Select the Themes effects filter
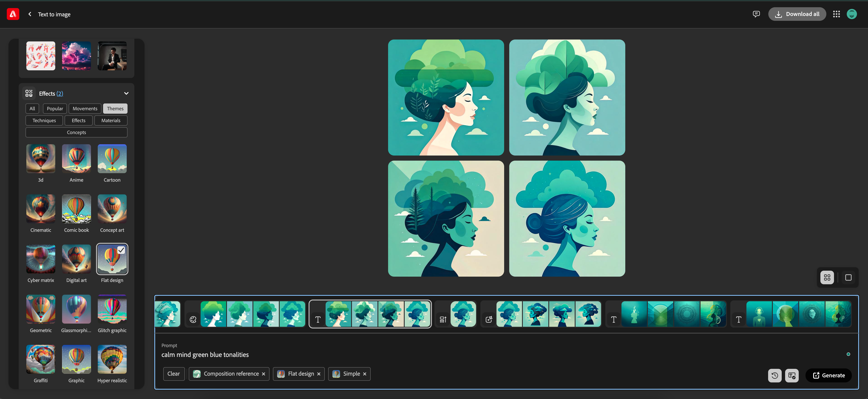Image resolution: width=868 pixels, height=399 pixels. click(115, 108)
